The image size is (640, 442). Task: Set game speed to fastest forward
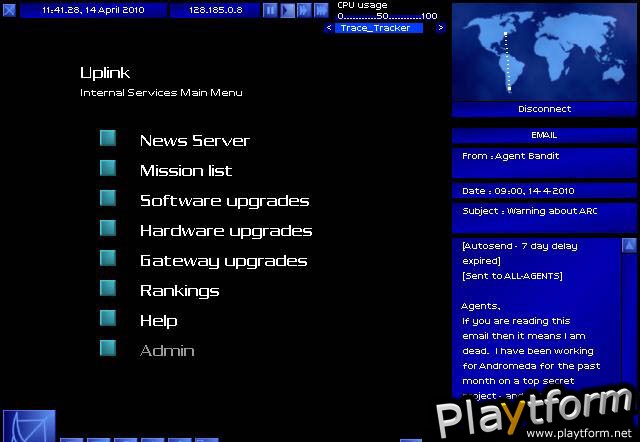click(321, 10)
